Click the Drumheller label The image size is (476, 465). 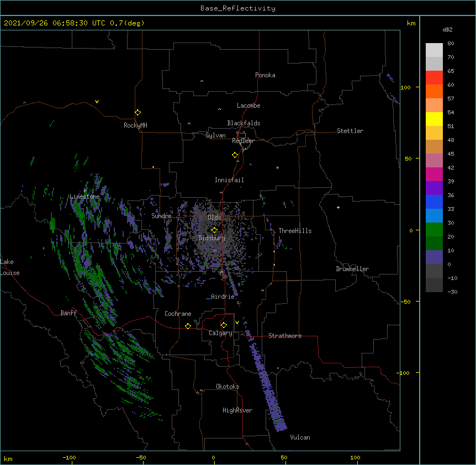(352, 269)
